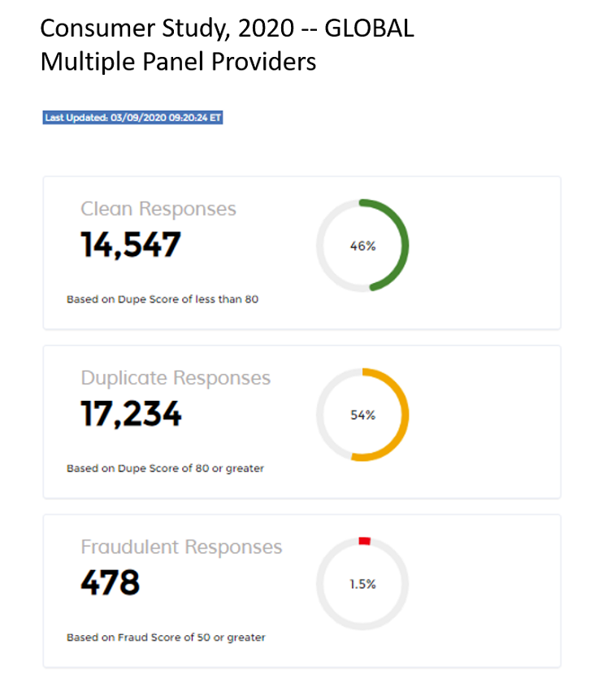Image resolution: width=616 pixels, height=679 pixels.
Task: Click the 17,234 duplicate responses count
Action: click(131, 413)
